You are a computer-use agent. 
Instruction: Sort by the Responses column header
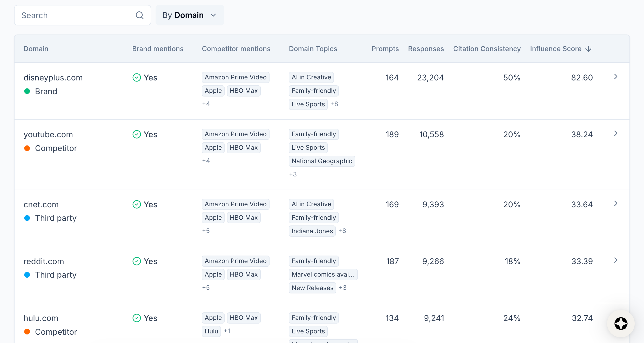point(426,49)
